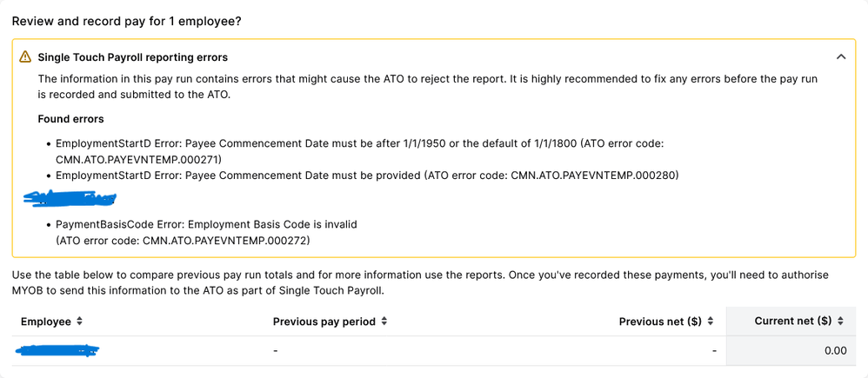Click the warning triangle icon
Viewport: 868px width, 378px height.
[25, 57]
